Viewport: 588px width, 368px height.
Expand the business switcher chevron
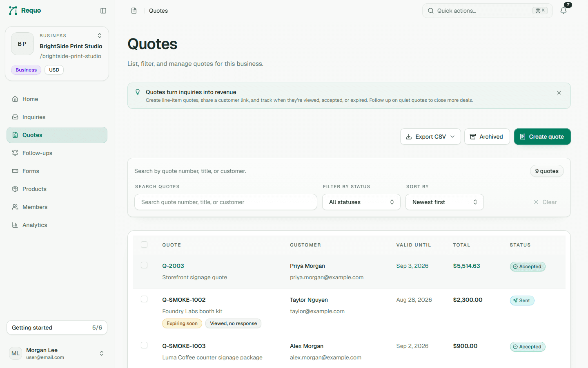click(x=100, y=36)
